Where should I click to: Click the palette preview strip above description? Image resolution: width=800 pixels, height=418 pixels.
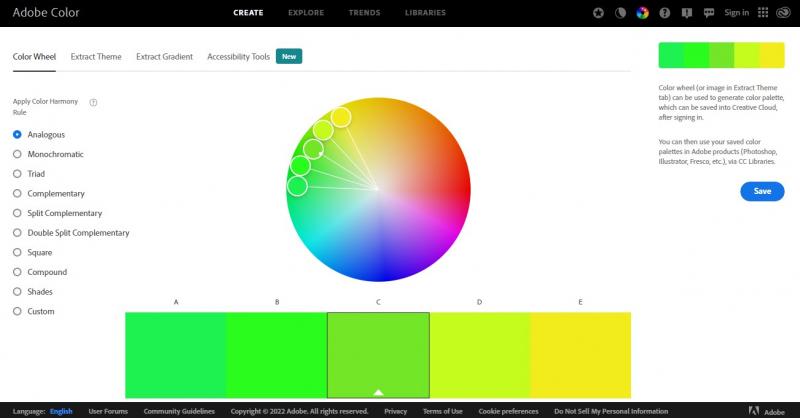click(x=721, y=55)
